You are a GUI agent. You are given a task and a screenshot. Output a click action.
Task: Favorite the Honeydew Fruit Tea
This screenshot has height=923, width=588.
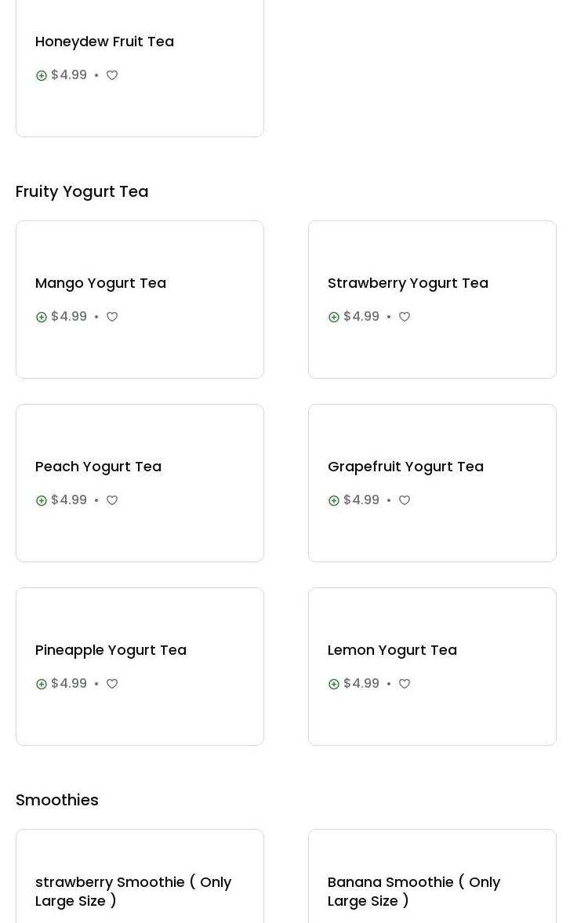point(112,76)
